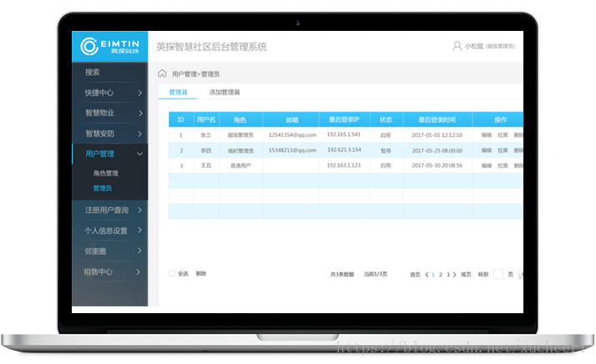The width and height of the screenshot is (596, 364).
Task: Go to the 尾页 last page link
Action: tap(466, 274)
